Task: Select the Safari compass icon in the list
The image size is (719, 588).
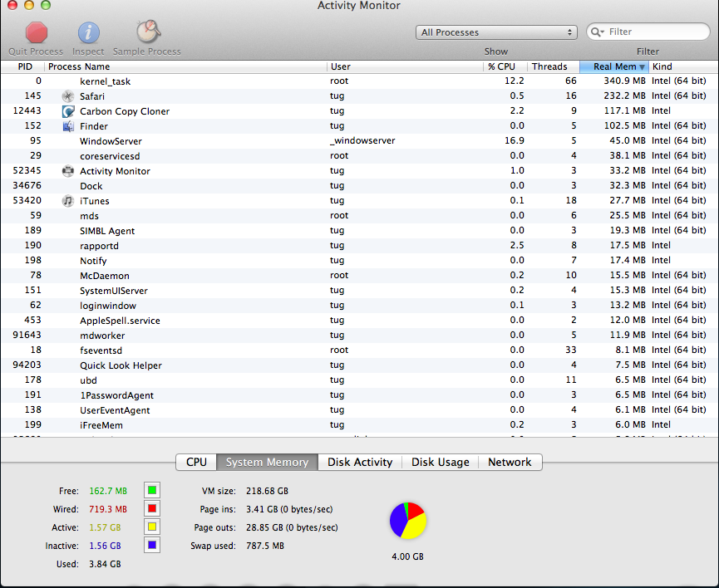Action: click(68, 96)
